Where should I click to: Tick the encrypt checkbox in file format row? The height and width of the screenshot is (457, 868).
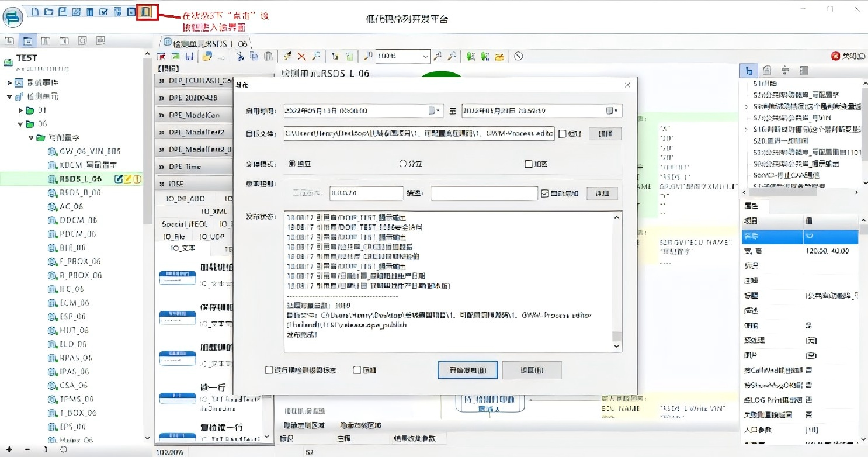click(529, 164)
